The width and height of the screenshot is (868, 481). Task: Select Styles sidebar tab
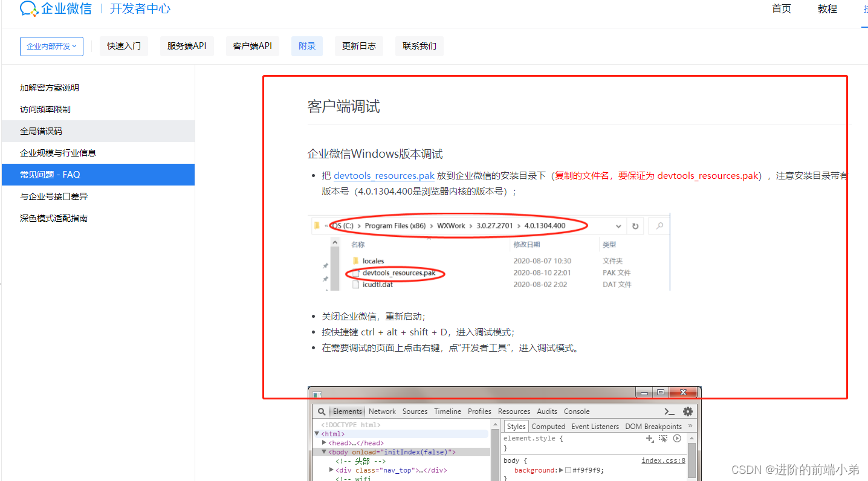coord(516,426)
